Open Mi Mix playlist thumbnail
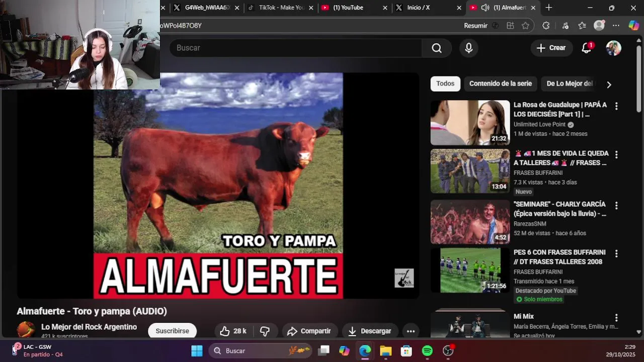 pyautogui.click(x=470, y=324)
